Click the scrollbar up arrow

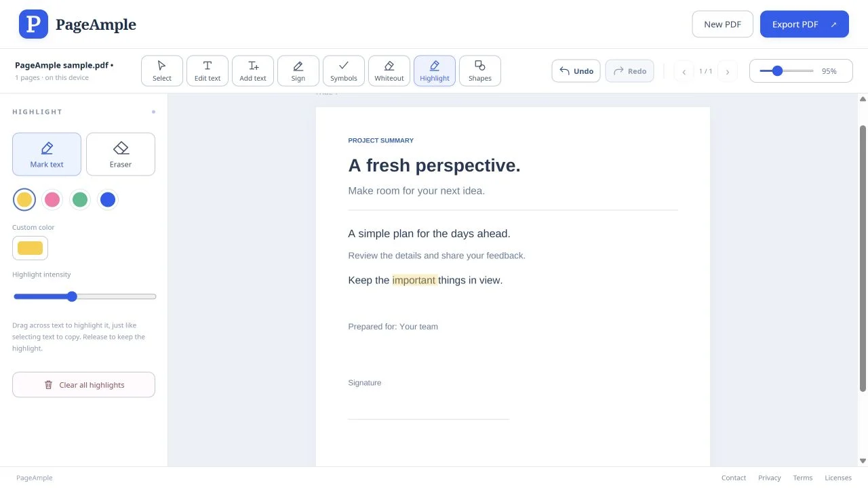(863, 99)
